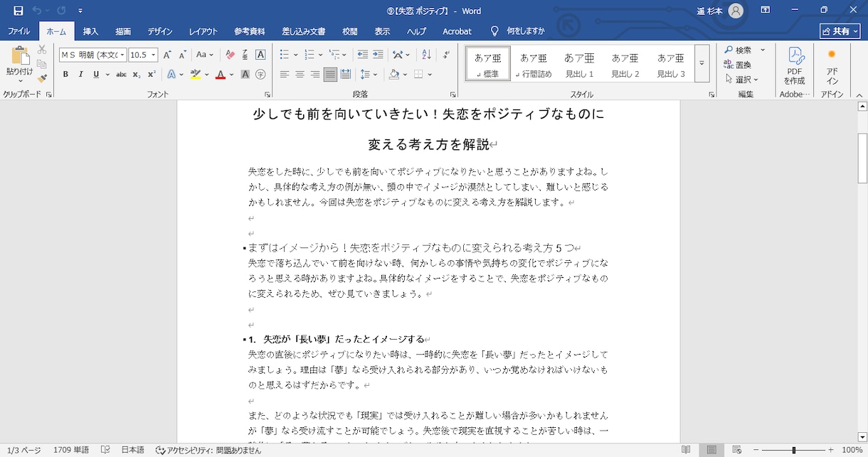Click the 共有 (Share) button
Viewport: 868px width, 457px height.
840,31
